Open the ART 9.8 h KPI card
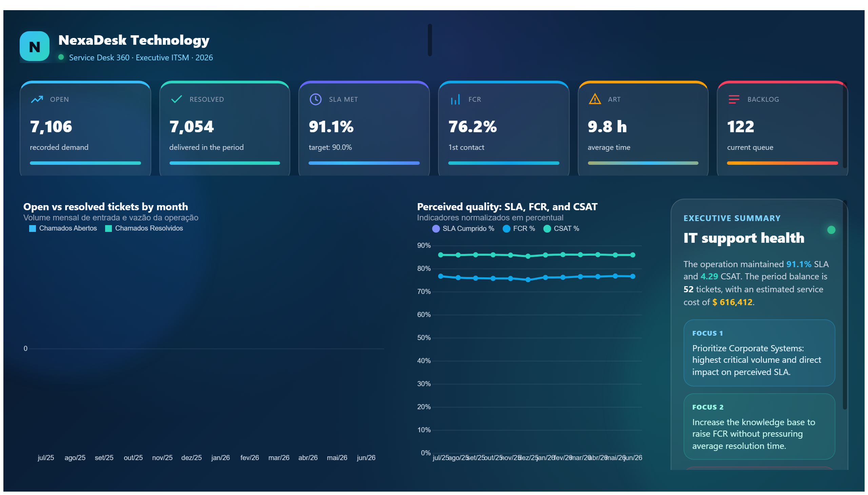The image size is (868, 495). pyautogui.click(x=643, y=128)
